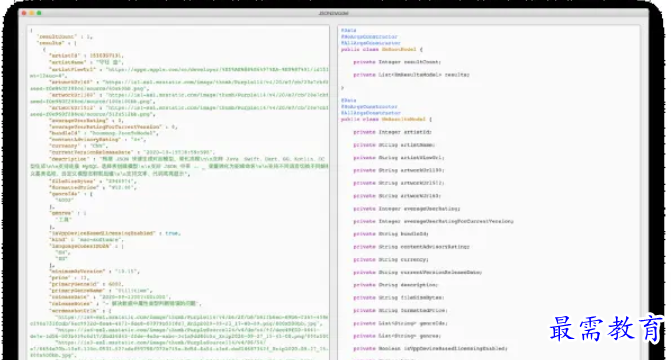
Task: Click "private String bundleId;" code line
Action: click(391, 234)
